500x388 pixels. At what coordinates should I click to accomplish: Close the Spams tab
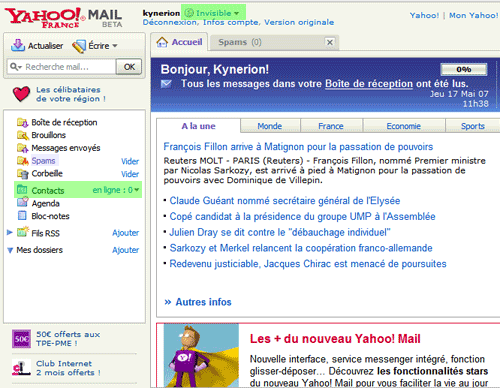330,42
